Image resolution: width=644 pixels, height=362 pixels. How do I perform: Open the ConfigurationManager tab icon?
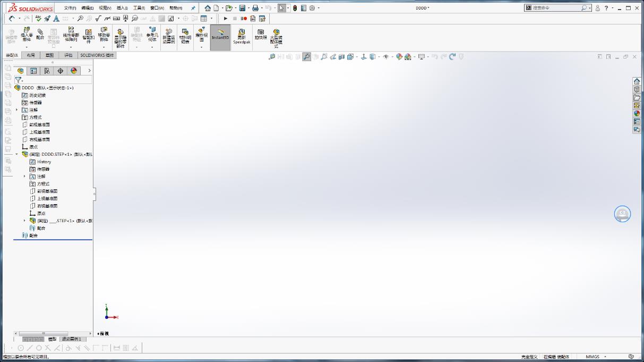pos(47,71)
